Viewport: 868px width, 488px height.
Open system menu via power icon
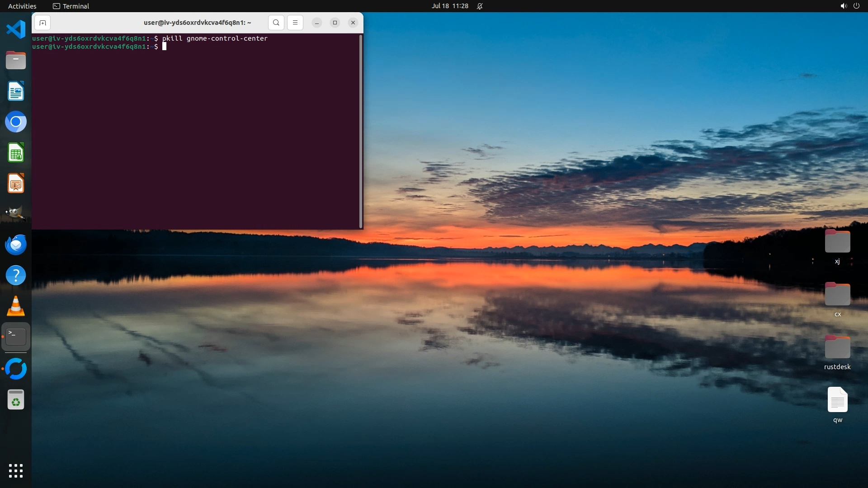856,6
